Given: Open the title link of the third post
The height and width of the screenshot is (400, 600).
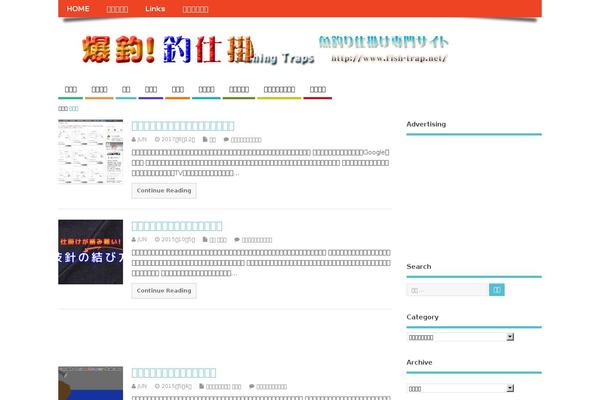Looking at the screenshot, I should (174, 372).
